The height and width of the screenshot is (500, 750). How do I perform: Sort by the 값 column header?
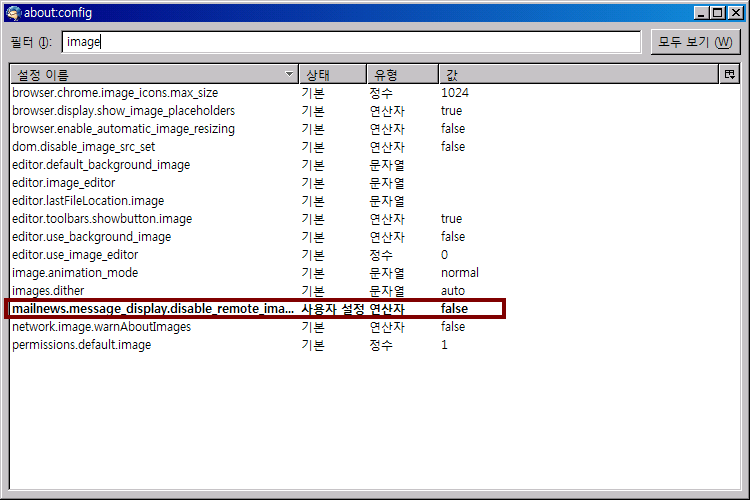tap(579, 74)
